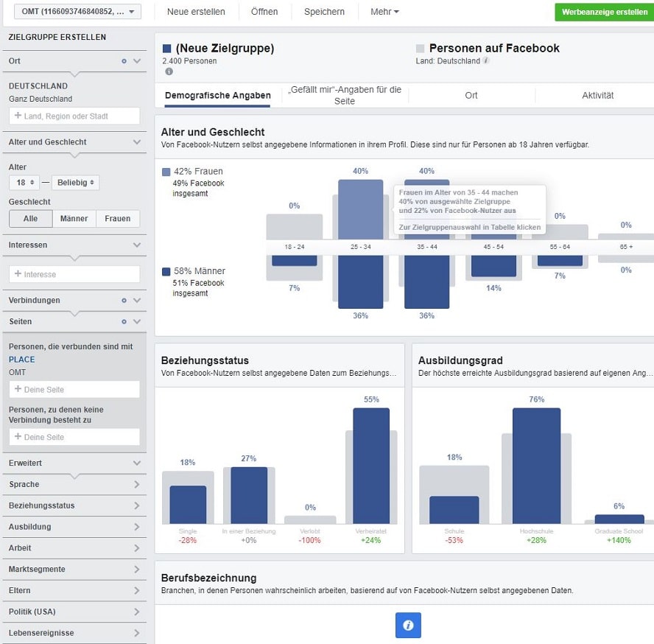Click the light blue Frauen legend square
Image resolution: width=654 pixels, height=644 pixels.
click(x=166, y=172)
